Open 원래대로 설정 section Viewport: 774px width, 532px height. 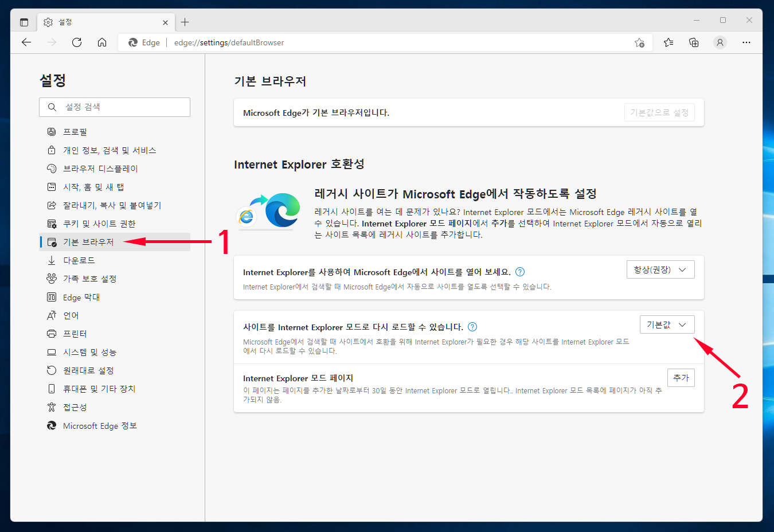[115, 370]
